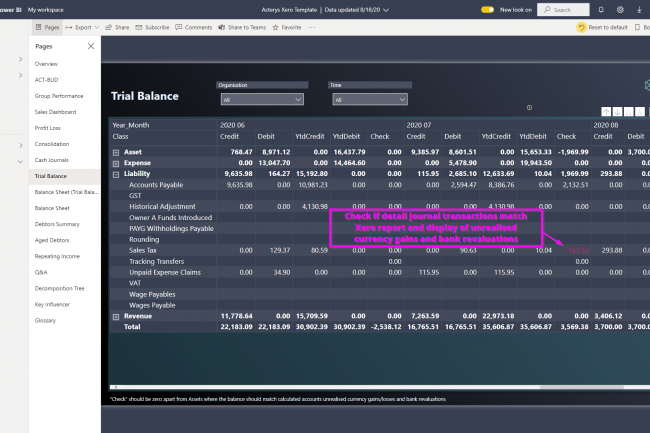Mark report as Favorite star
Screen dimensions: 650x433
pyautogui.click(x=287, y=27)
